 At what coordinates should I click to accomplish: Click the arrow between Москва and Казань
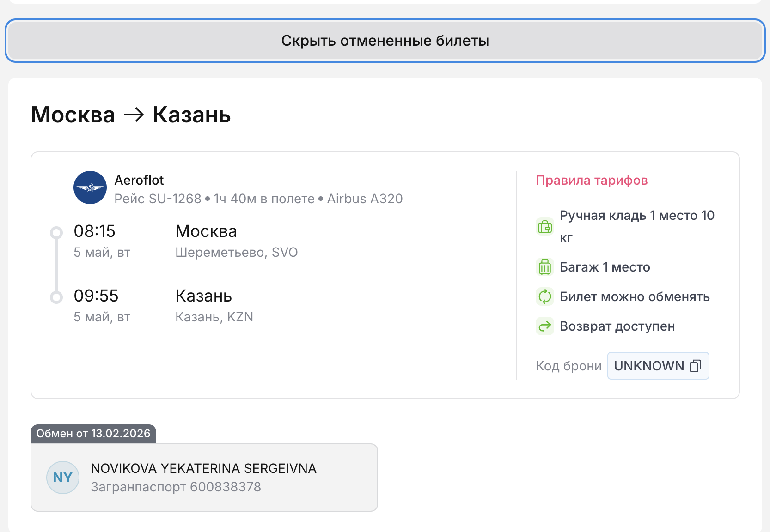click(x=134, y=115)
